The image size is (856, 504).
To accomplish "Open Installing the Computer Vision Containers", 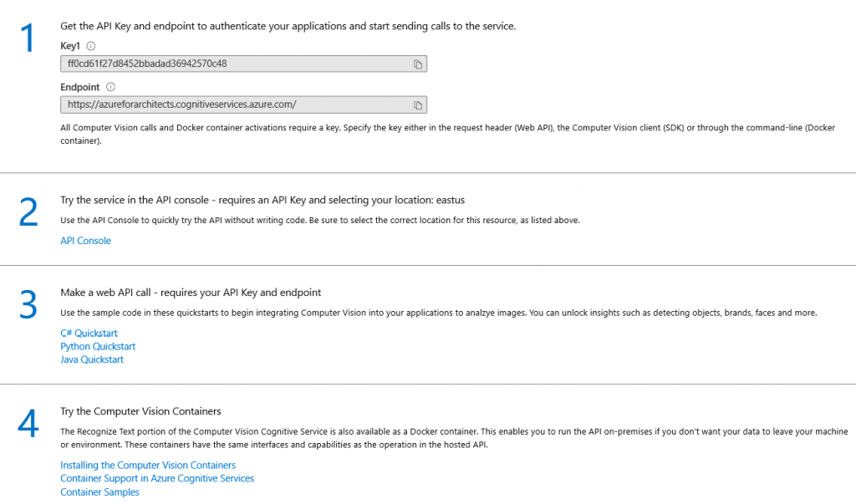I will (148, 466).
